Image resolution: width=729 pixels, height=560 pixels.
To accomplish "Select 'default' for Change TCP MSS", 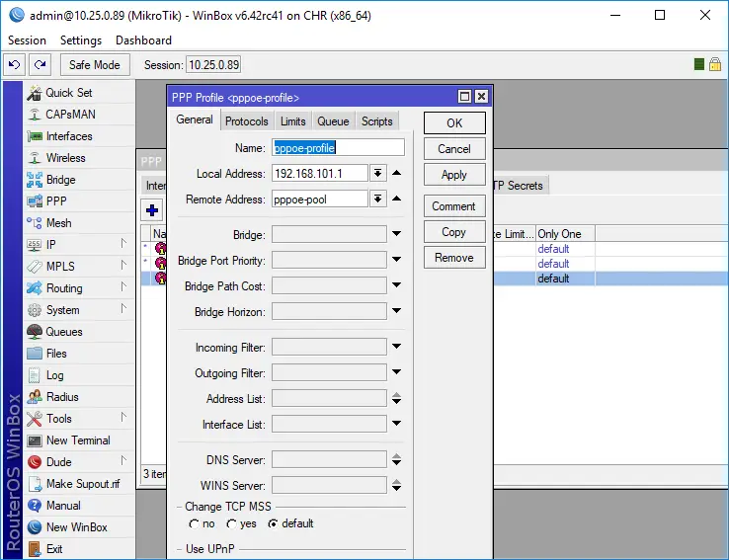I will click(x=273, y=523).
